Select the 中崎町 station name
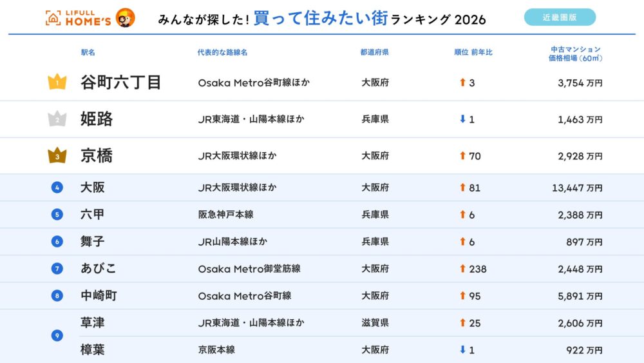644x363 pixels. click(x=99, y=295)
